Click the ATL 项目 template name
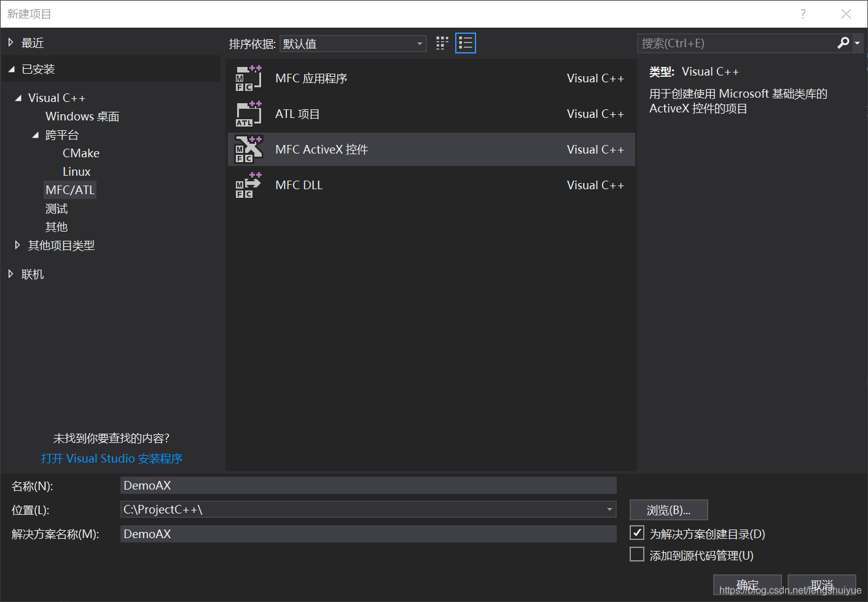The image size is (868, 602). click(297, 114)
